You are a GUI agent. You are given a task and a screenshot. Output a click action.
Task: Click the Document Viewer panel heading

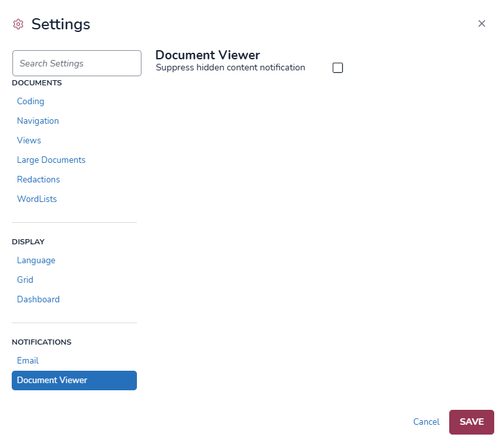pyautogui.click(x=207, y=55)
